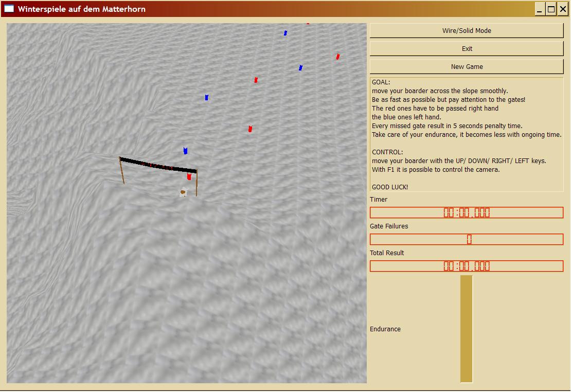571x392 pixels.
Task: Click the Gate Failures counter display
Action: coord(467,239)
